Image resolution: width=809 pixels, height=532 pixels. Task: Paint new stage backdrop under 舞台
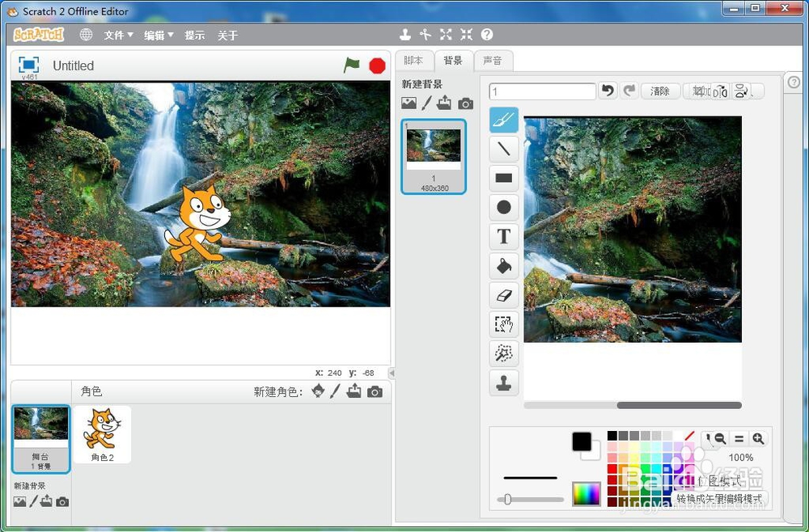(x=33, y=501)
